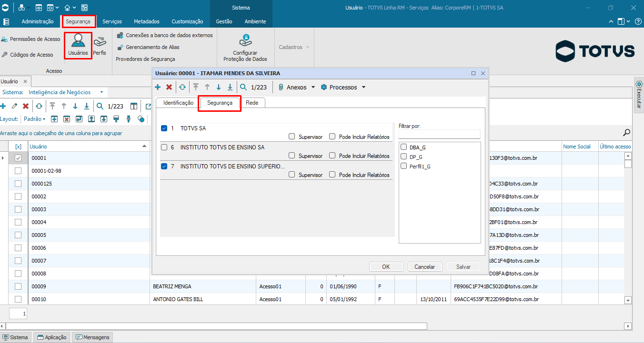Click the paint roller icon in layout toolbar
This screenshot has width=644, height=343.
pyautogui.click(x=116, y=119)
